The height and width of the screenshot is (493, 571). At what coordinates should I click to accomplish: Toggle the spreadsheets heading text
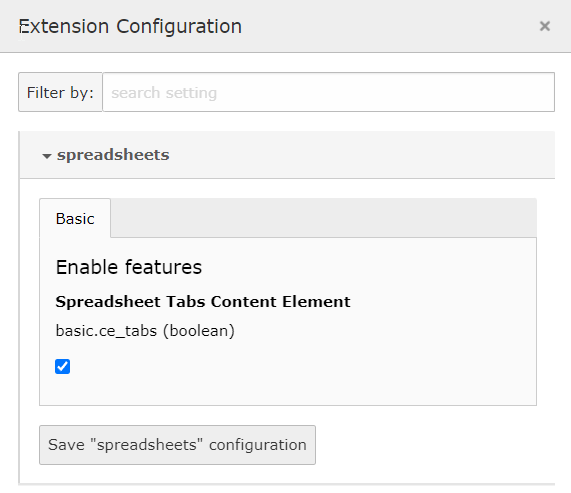point(113,155)
